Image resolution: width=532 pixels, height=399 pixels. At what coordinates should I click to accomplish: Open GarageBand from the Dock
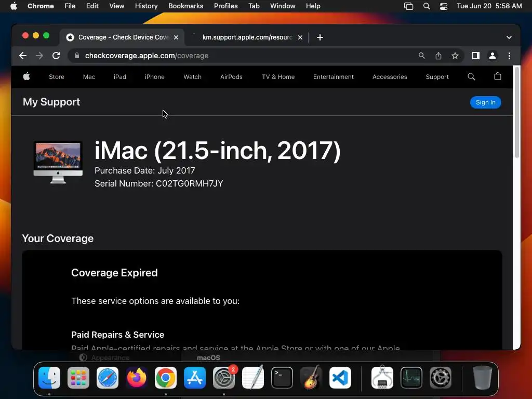click(311, 377)
